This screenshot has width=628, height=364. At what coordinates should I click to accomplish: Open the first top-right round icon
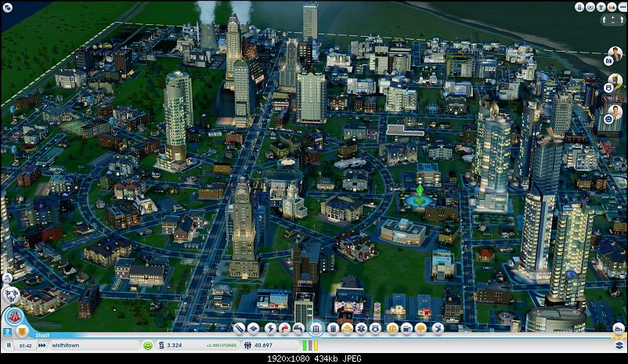[579, 7]
